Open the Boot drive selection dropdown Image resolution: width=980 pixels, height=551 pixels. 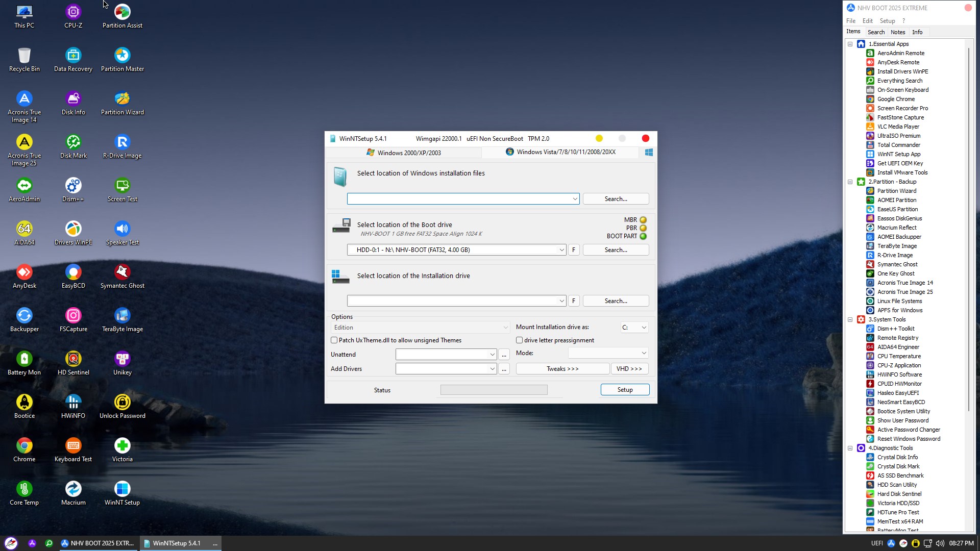click(x=561, y=250)
